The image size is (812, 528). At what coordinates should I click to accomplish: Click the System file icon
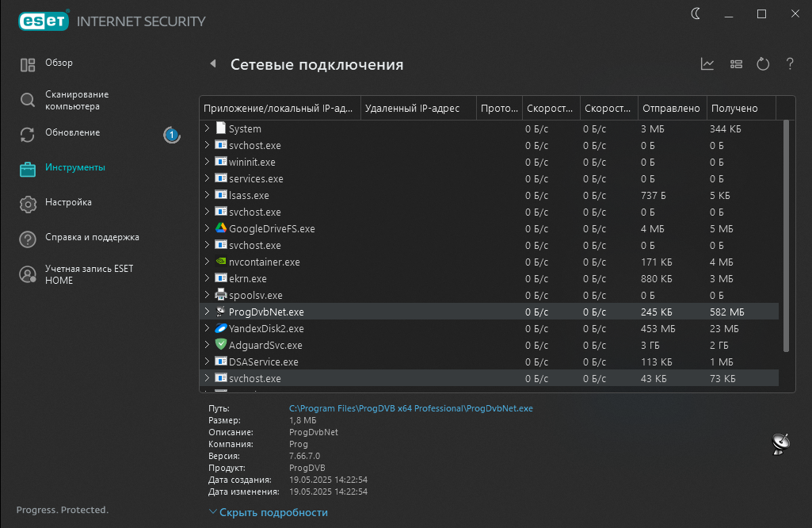coord(221,128)
